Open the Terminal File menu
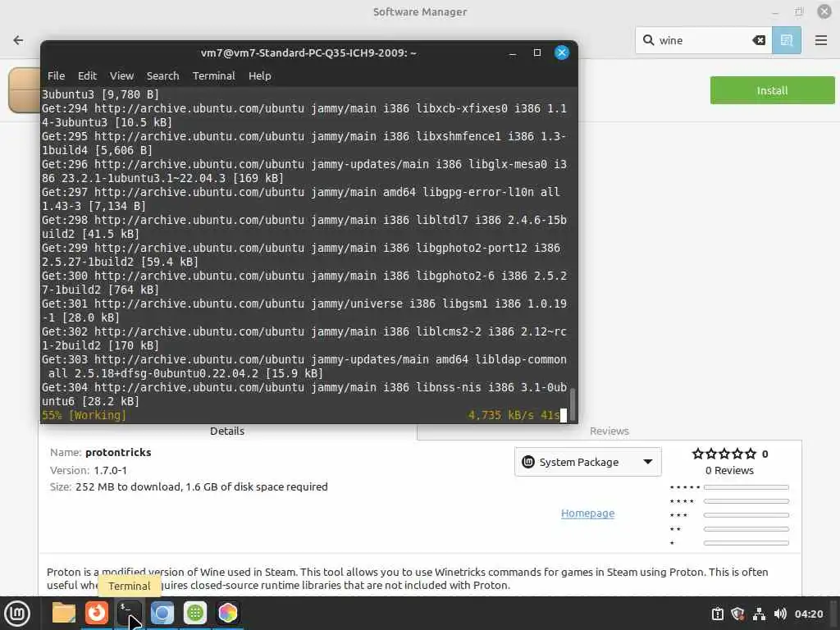Image resolution: width=840 pixels, height=630 pixels. tap(56, 76)
